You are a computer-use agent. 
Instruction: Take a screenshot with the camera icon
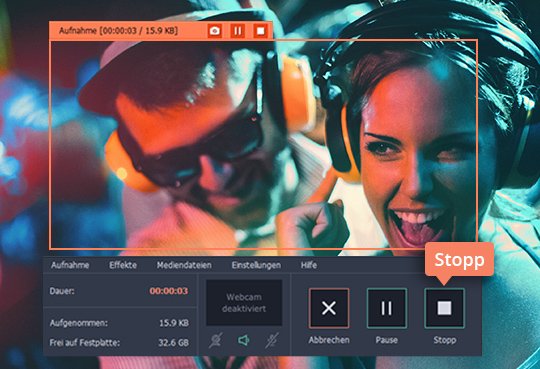[x=215, y=31]
